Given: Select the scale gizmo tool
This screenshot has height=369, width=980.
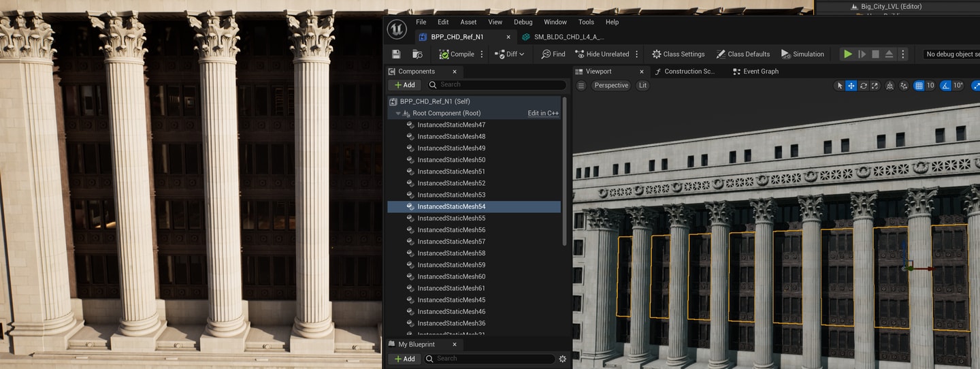Looking at the screenshot, I should click(875, 86).
